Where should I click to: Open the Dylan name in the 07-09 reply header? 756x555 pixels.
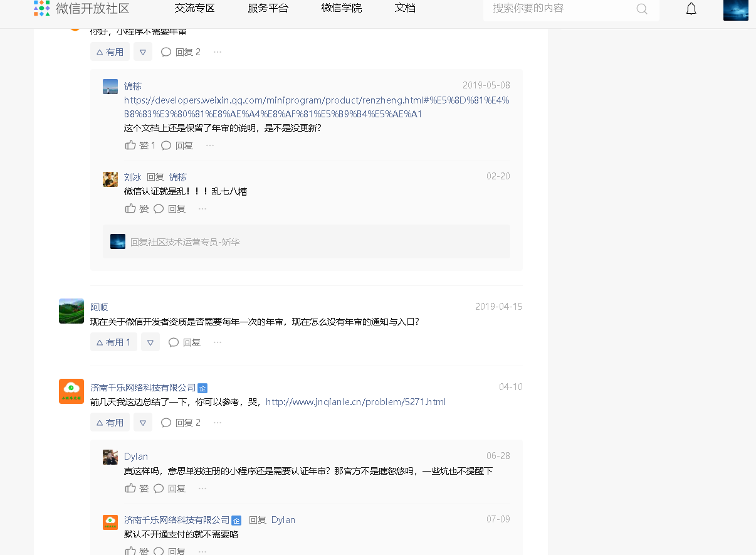(x=283, y=520)
